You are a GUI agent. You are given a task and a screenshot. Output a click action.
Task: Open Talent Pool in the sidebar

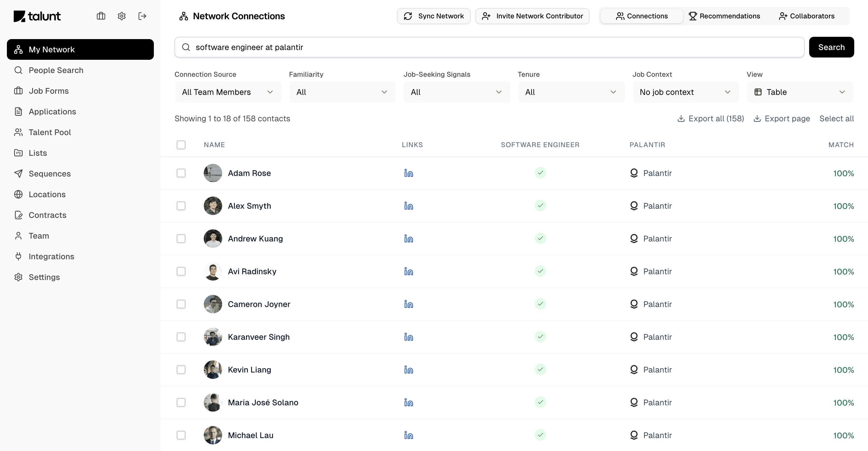[50, 132]
